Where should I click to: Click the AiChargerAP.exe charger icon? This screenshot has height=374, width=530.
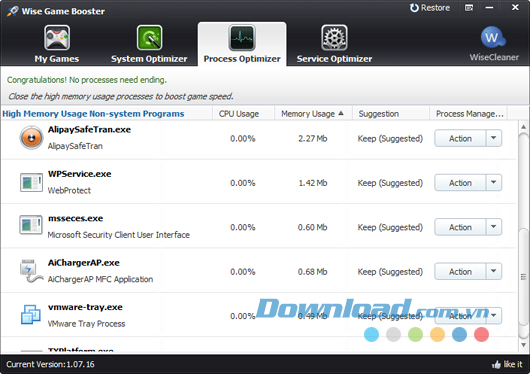(x=31, y=271)
